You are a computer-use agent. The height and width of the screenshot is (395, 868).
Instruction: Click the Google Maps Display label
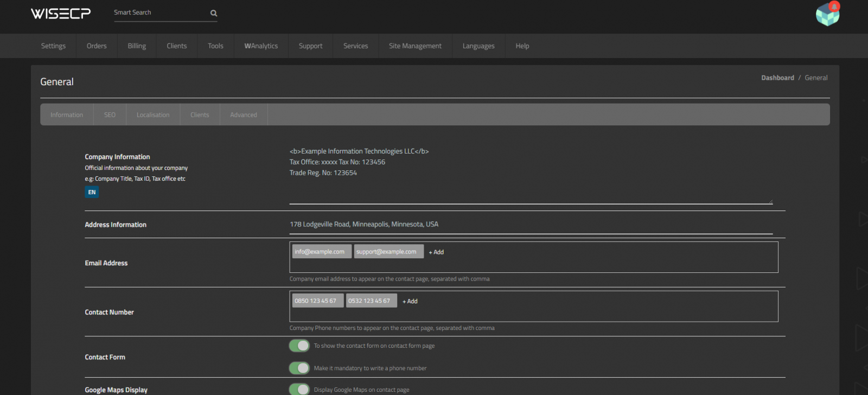point(116,390)
